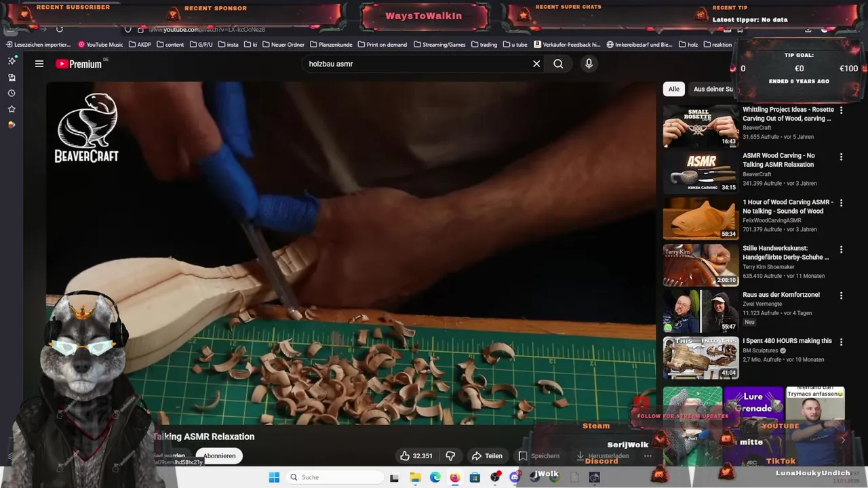Open Discord from taskbar
The width and height of the screenshot is (868, 488).
[x=515, y=477]
